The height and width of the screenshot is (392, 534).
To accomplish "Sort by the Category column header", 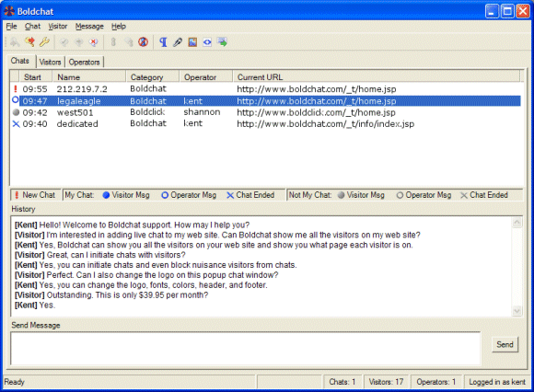I will click(152, 77).
